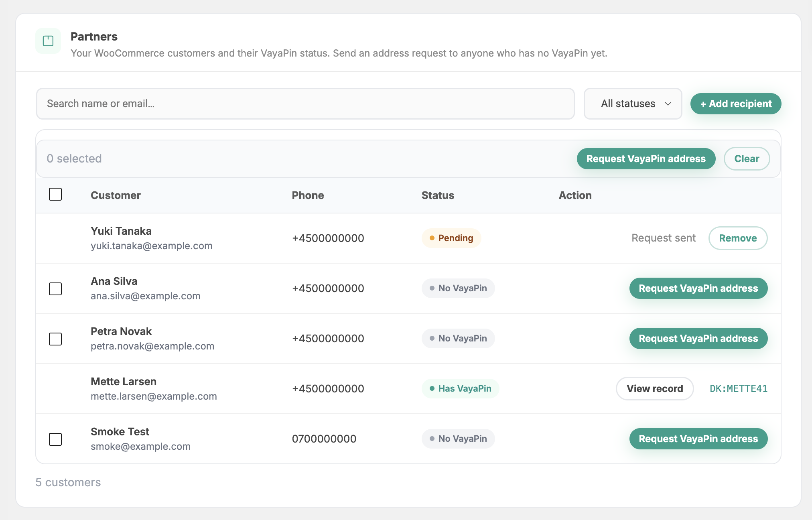Check the Ana Silva row checkbox
Image resolution: width=812 pixels, height=520 pixels.
pyautogui.click(x=55, y=288)
